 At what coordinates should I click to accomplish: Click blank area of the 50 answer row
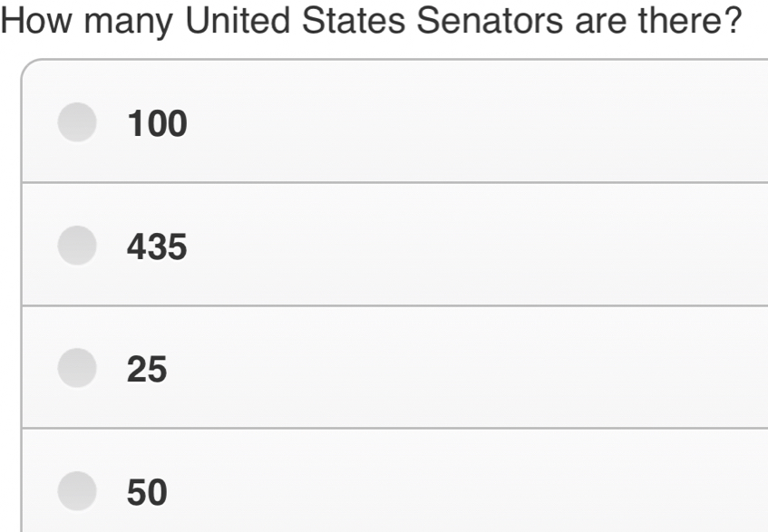471,489
